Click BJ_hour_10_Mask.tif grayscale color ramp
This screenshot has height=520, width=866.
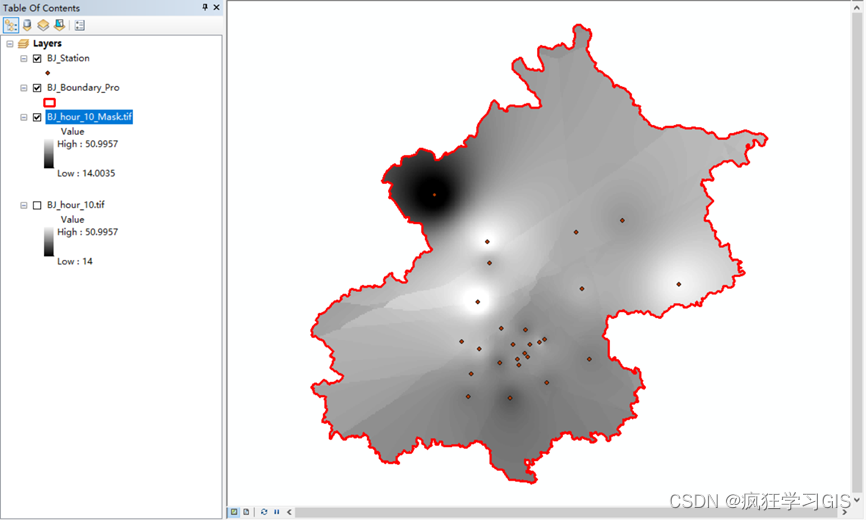[x=49, y=153]
